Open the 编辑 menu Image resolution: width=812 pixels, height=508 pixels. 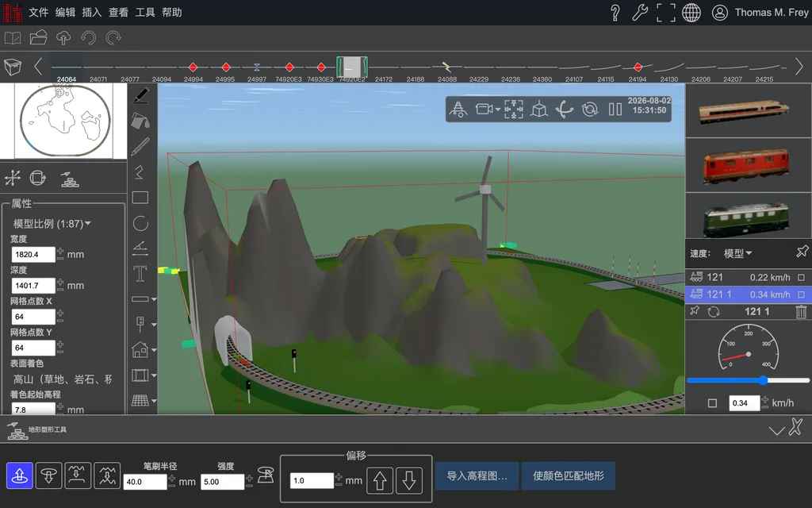[x=65, y=13]
